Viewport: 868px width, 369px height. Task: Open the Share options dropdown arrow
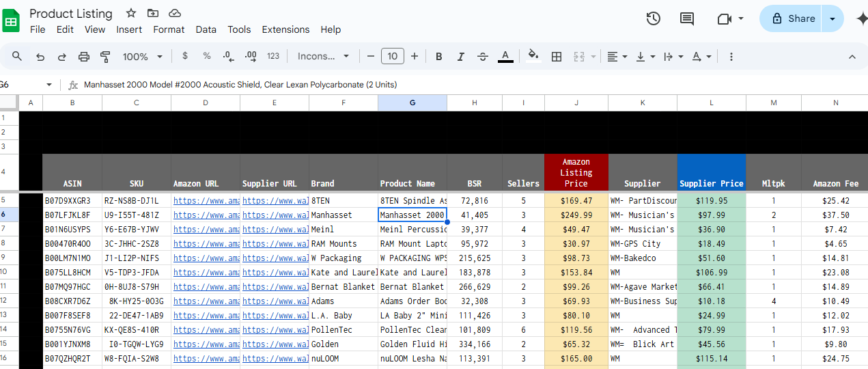(x=832, y=18)
